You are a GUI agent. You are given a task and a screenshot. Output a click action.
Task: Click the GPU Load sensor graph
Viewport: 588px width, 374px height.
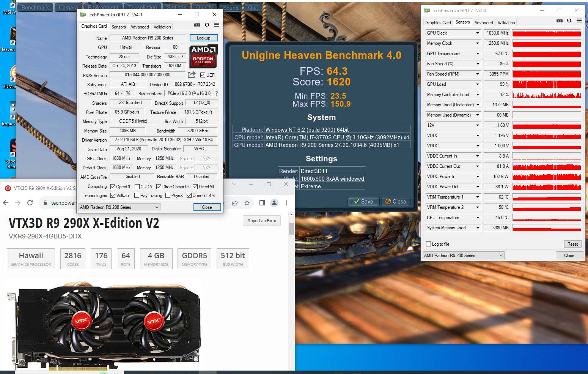click(547, 84)
